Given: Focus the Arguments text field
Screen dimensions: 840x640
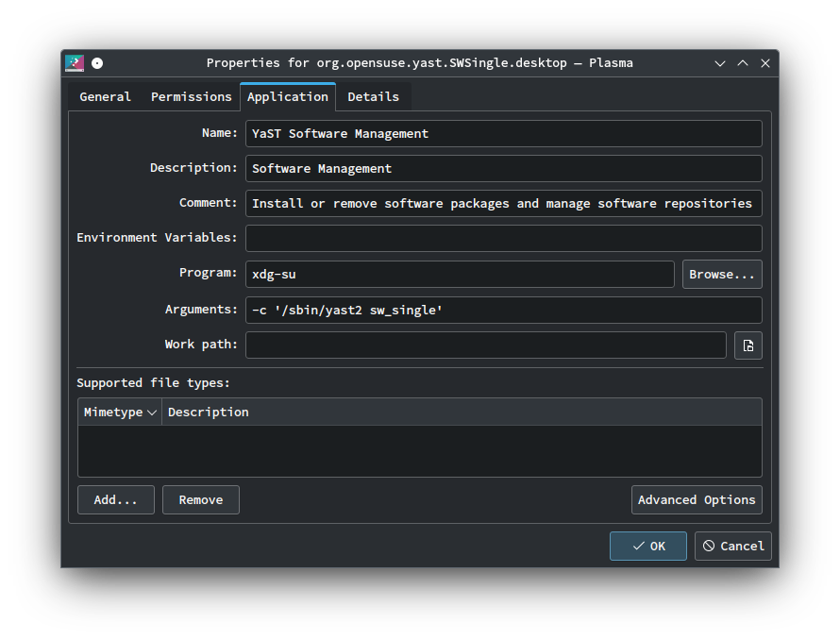Looking at the screenshot, I should pyautogui.click(x=503, y=311).
